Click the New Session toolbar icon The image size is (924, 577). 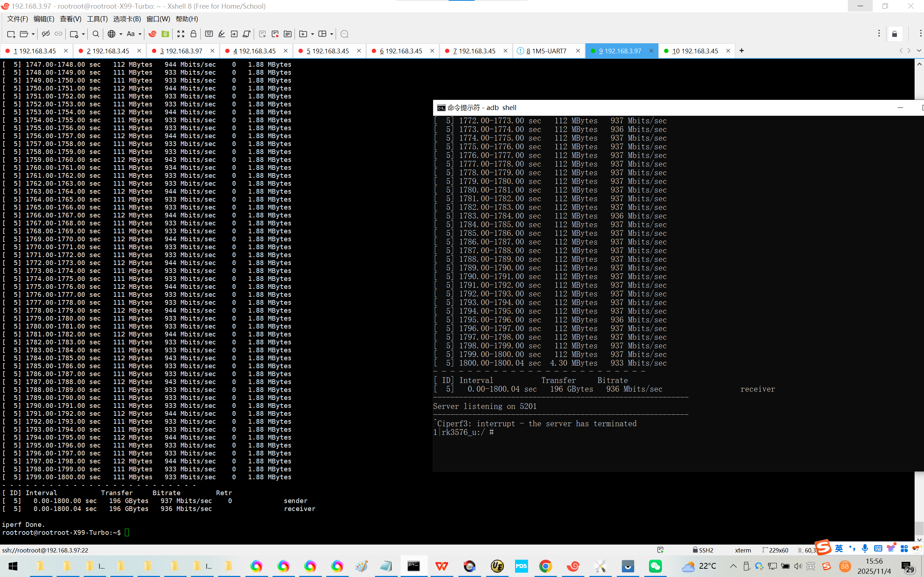(x=11, y=34)
